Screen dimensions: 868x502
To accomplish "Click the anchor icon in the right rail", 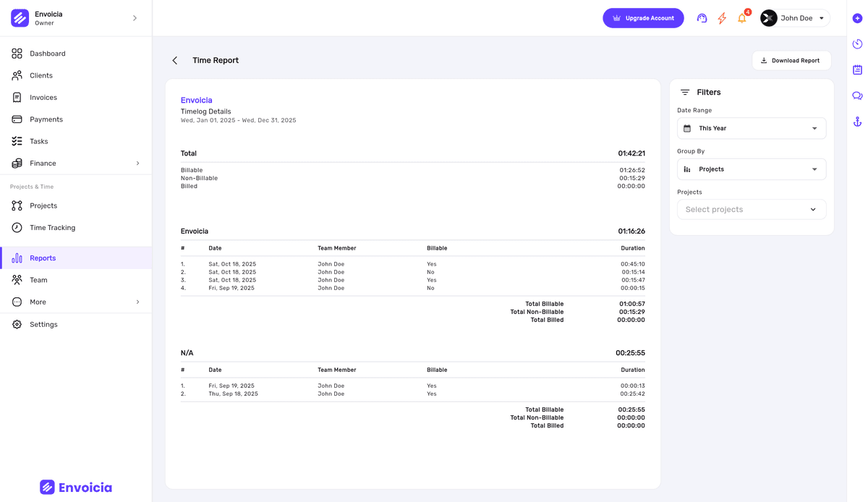I will [857, 121].
